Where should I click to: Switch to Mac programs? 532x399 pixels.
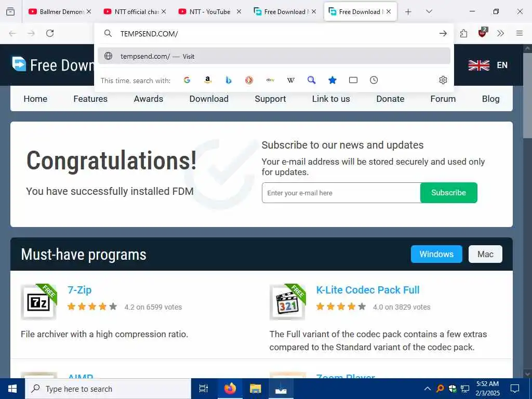coord(485,254)
